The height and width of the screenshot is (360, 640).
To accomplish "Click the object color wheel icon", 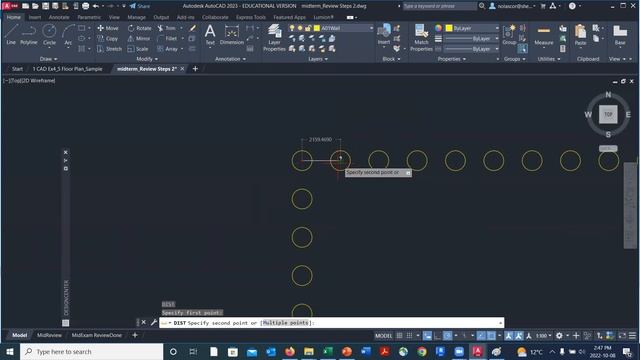I will click(x=438, y=28).
